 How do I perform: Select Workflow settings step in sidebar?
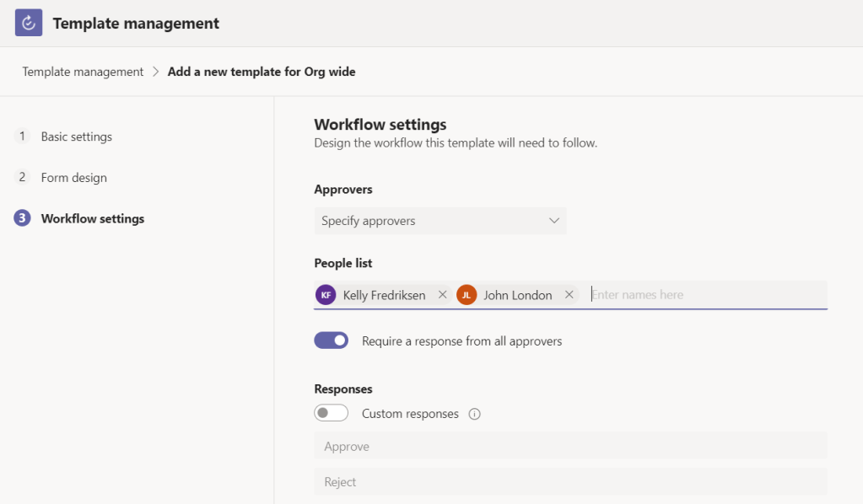point(92,219)
